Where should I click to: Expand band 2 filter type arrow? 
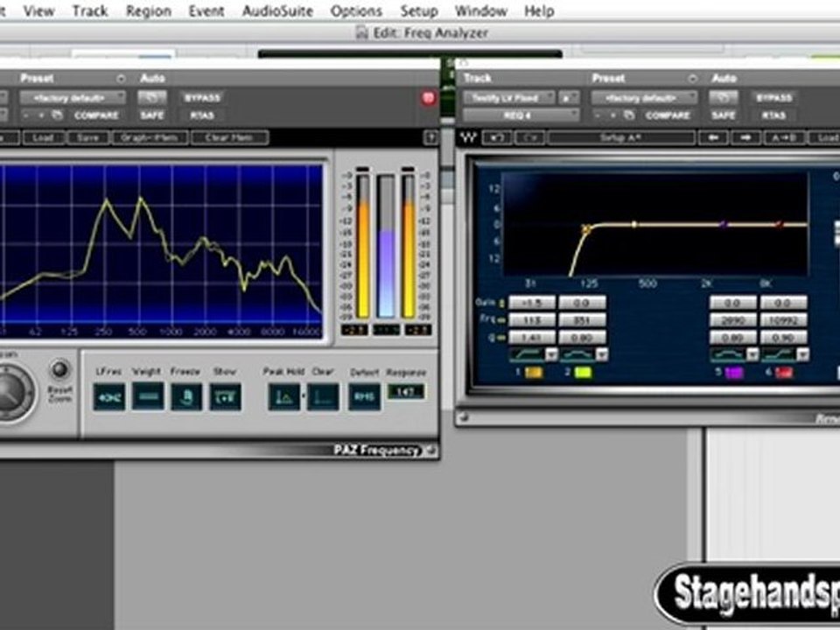coord(602,354)
